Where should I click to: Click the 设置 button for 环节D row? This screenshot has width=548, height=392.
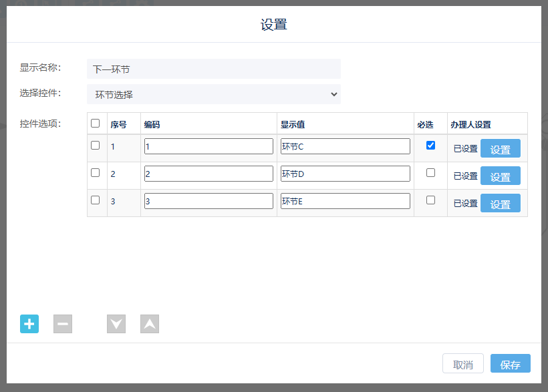[500, 176]
